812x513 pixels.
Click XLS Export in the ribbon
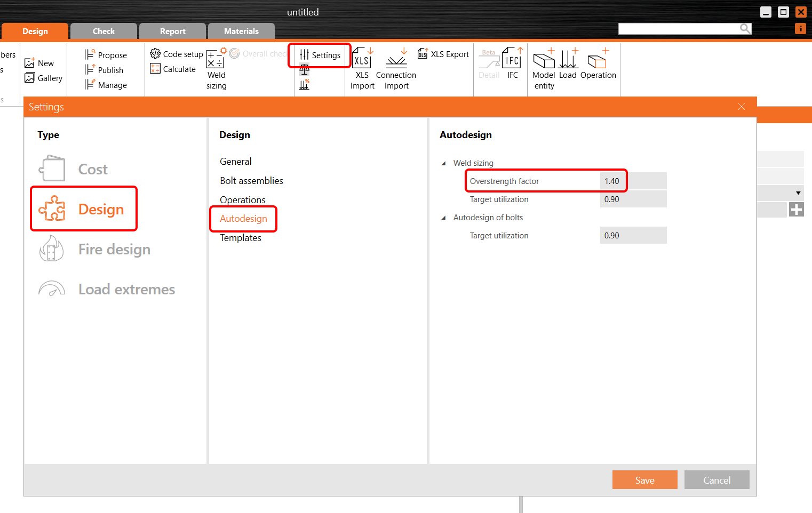coord(443,54)
